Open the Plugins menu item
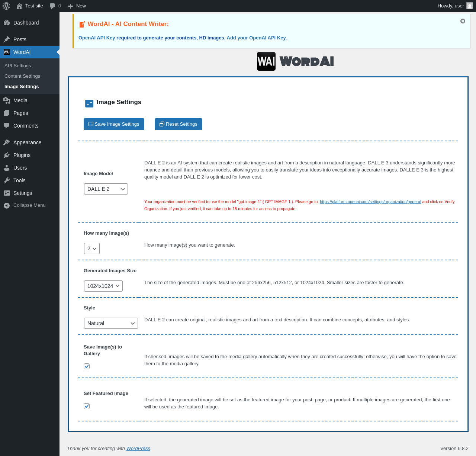The height and width of the screenshot is (456, 476). [x=30, y=155]
